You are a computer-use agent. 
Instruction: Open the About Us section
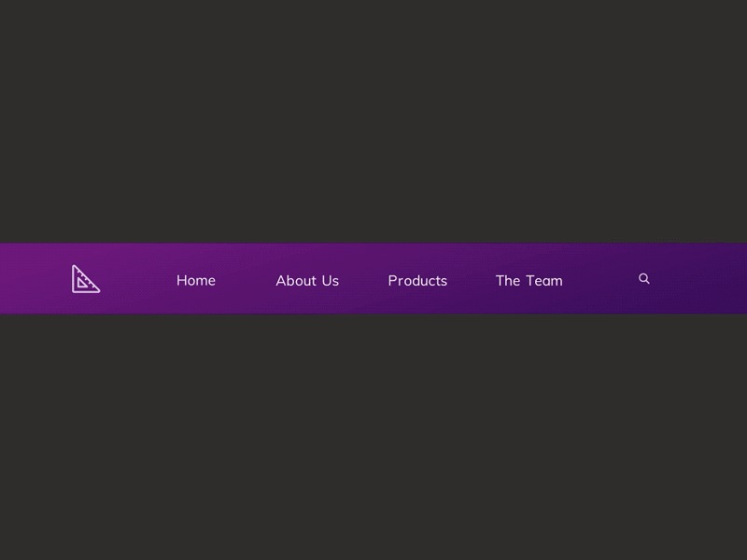307,280
